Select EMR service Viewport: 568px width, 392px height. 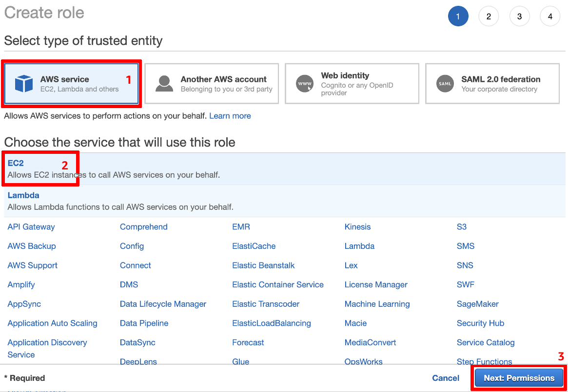pos(241,227)
